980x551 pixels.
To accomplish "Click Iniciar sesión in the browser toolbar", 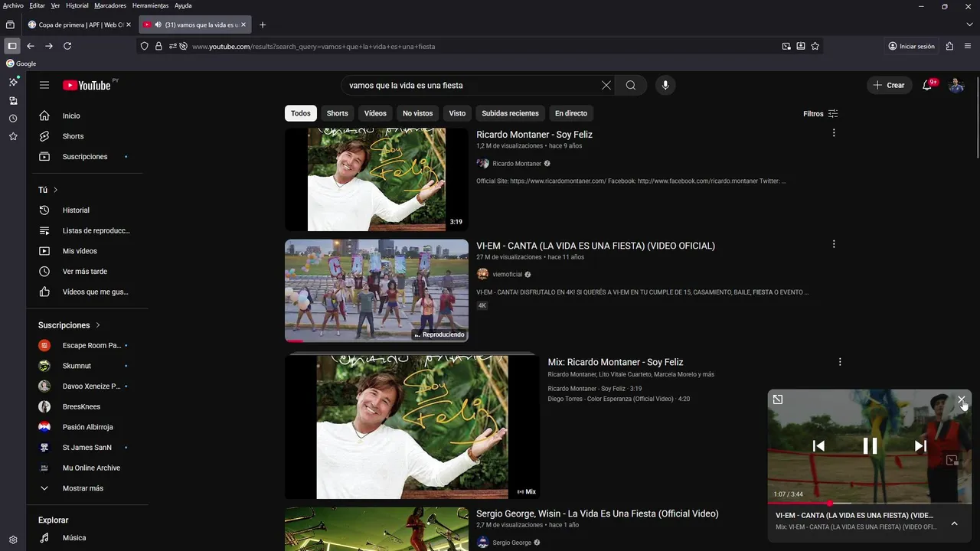I will pos(911,46).
